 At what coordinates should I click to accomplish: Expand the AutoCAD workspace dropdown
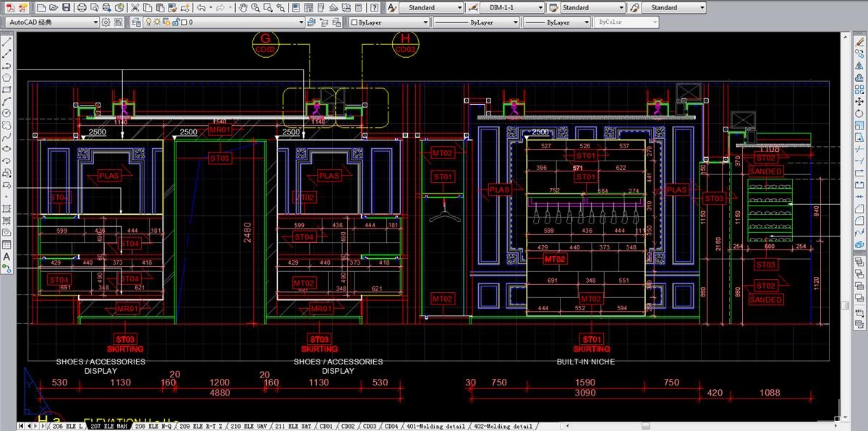tap(95, 22)
